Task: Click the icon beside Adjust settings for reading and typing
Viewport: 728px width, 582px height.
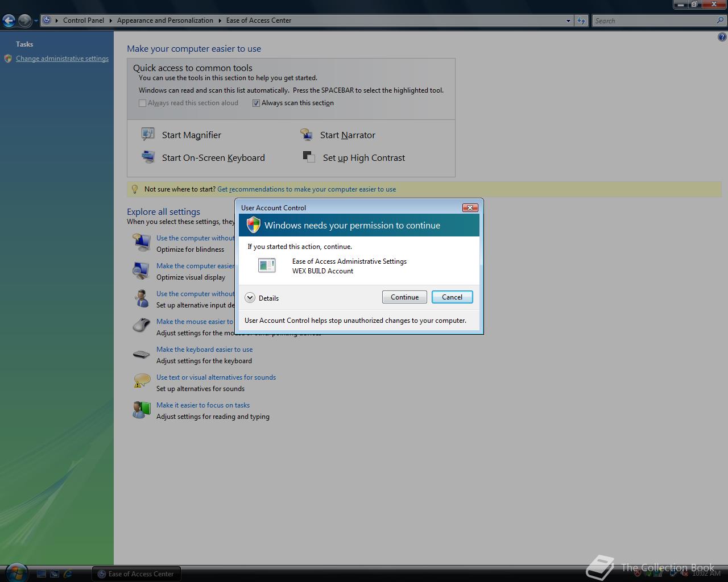Action: point(141,410)
